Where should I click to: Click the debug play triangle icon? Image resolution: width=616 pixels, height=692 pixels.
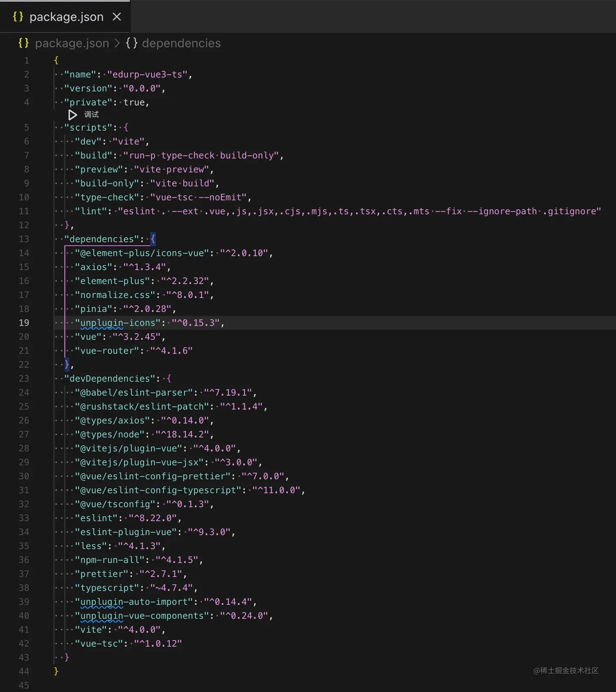pos(73,115)
